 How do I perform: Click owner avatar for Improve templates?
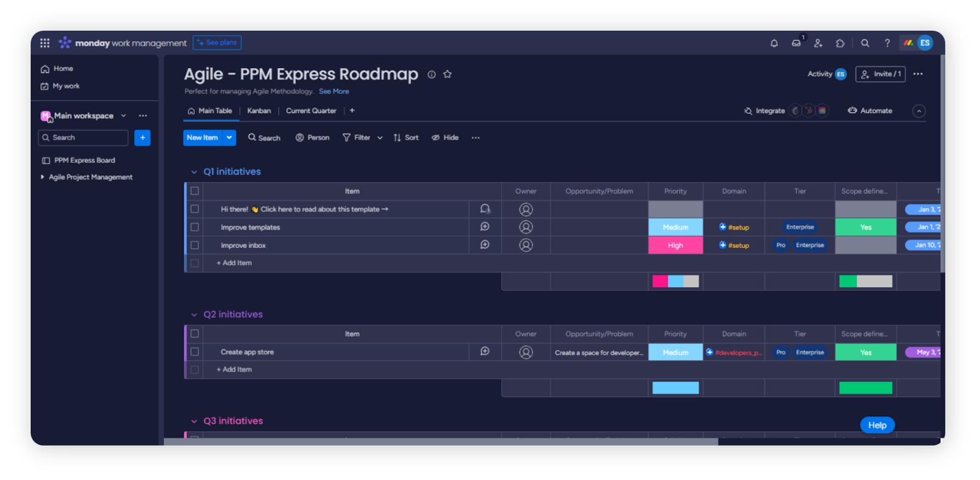[x=526, y=227]
